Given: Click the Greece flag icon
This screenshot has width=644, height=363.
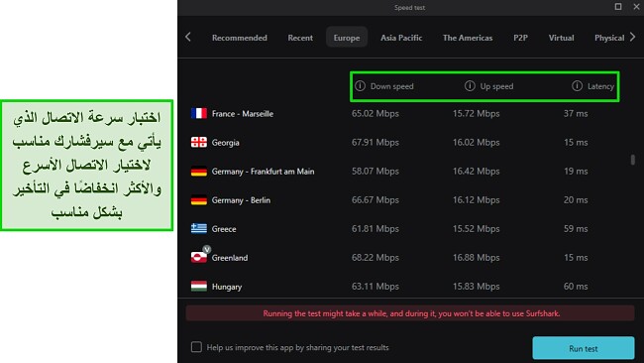Looking at the screenshot, I should (199, 228).
